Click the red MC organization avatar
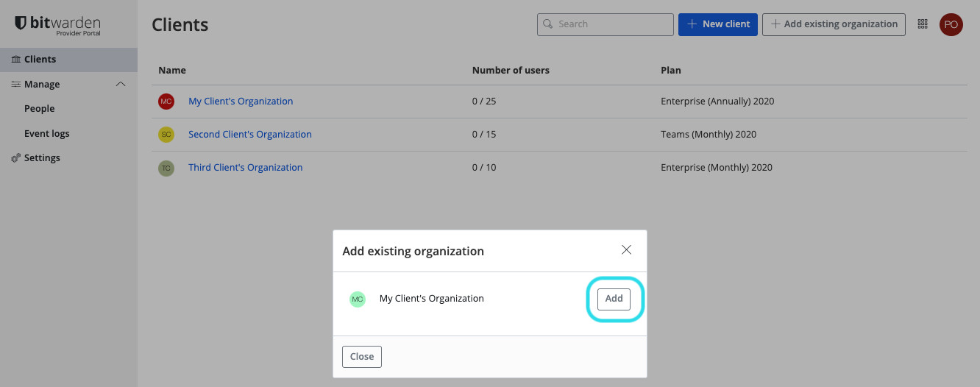 [166, 102]
